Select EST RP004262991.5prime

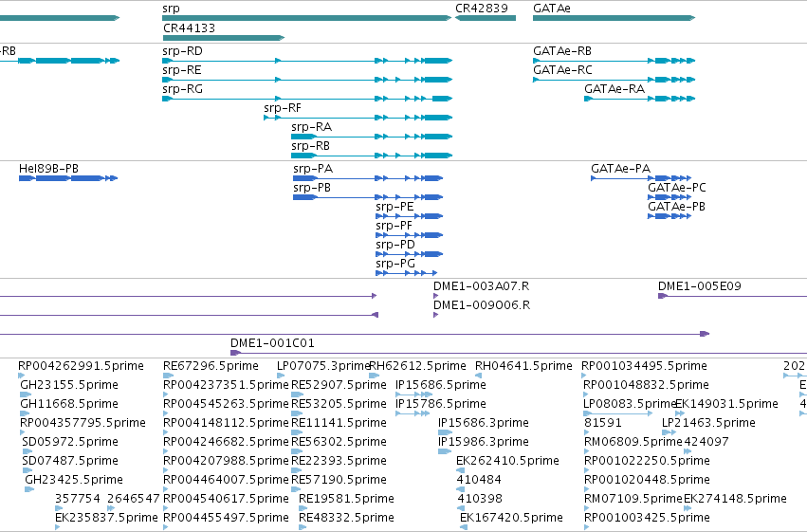pyautogui.click(x=22, y=376)
